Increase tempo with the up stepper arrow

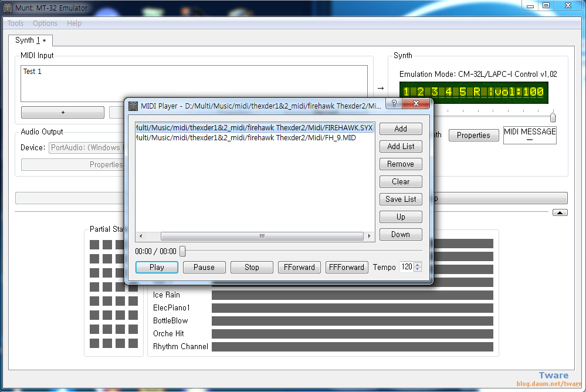point(418,265)
